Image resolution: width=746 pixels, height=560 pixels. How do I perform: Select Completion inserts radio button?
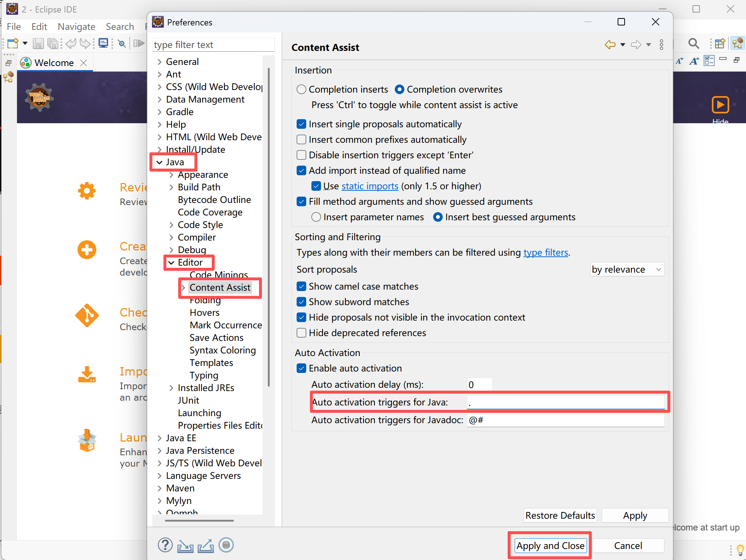[301, 90]
